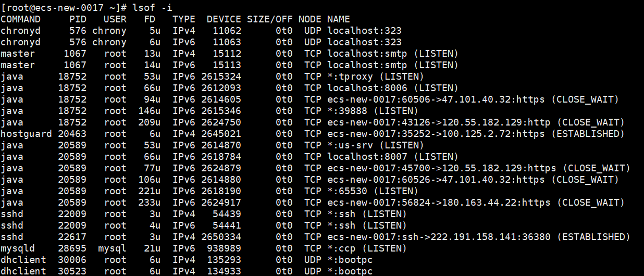Screen dimensions: 644x276
Task: Click the PID column header
Action: (x=78, y=19)
